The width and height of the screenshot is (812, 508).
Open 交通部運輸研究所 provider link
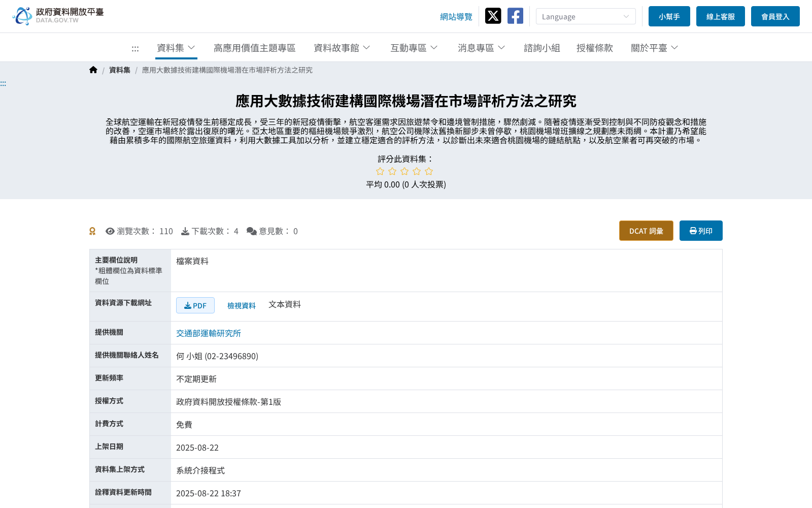(x=209, y=333)
